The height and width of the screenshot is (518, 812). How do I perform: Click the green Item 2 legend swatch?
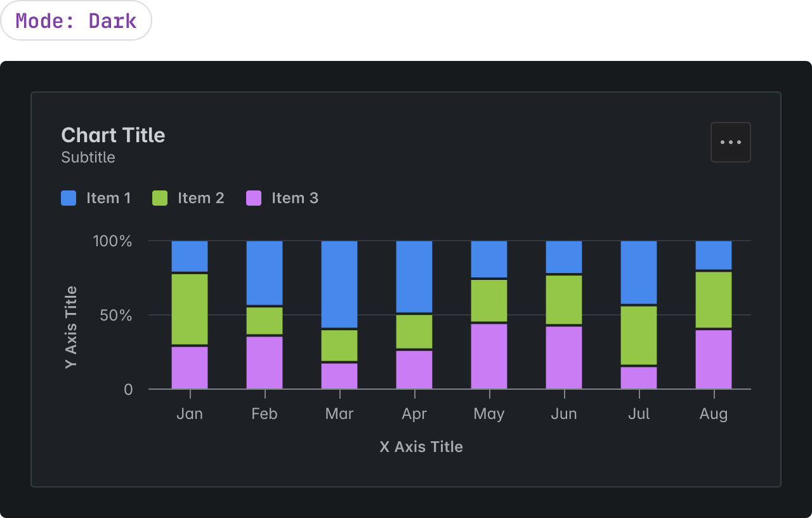pyautogui.click(x=160, y=198)
